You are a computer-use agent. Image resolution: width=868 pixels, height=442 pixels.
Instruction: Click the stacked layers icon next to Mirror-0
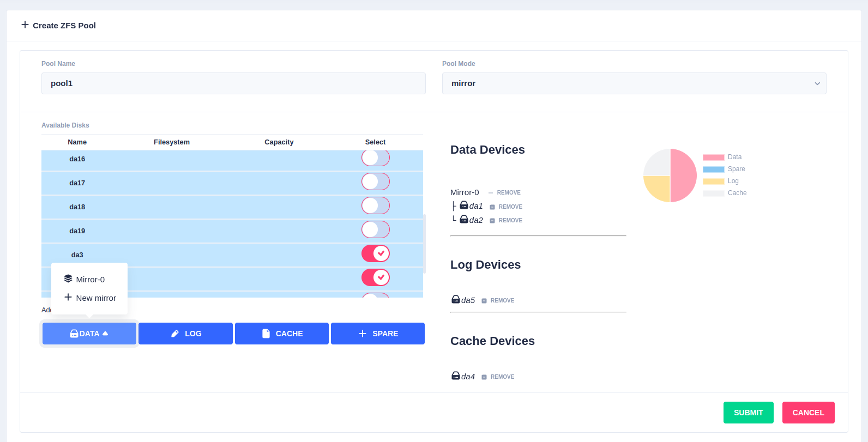point(68,278)
